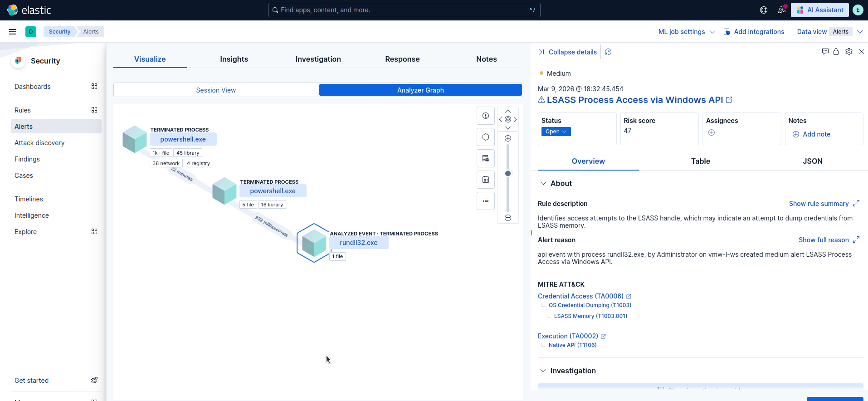
Task: Collapse the About section
Action: pyautogui.click(x=543, y=183)
